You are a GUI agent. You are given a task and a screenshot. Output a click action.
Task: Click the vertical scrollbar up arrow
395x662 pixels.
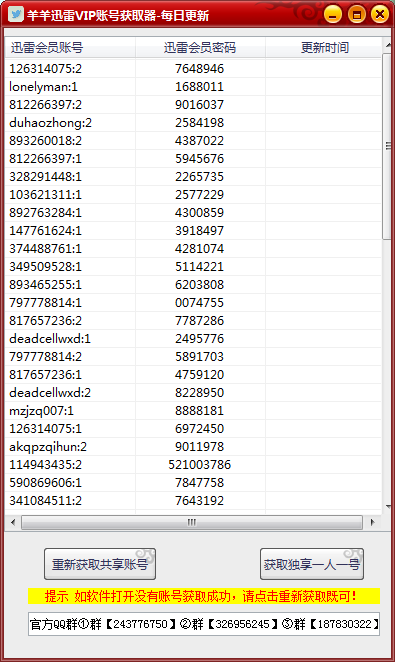pyautogui.click(x=387, y=44)
